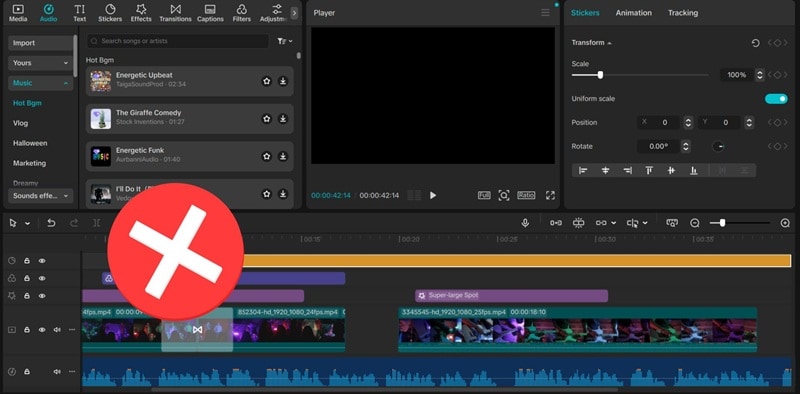Click the Rotate dial knob
This screenshot has width=800, height=394.
718,146
